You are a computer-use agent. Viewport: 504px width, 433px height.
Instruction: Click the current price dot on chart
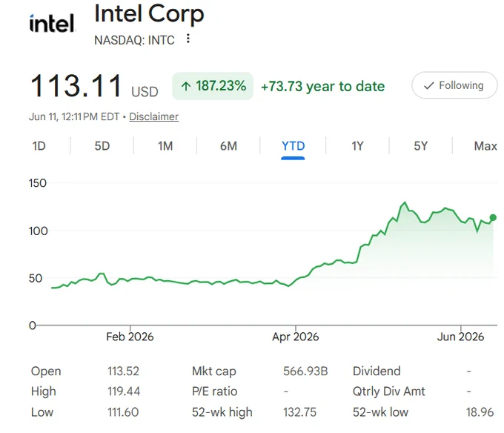click(x=493, y=218)
